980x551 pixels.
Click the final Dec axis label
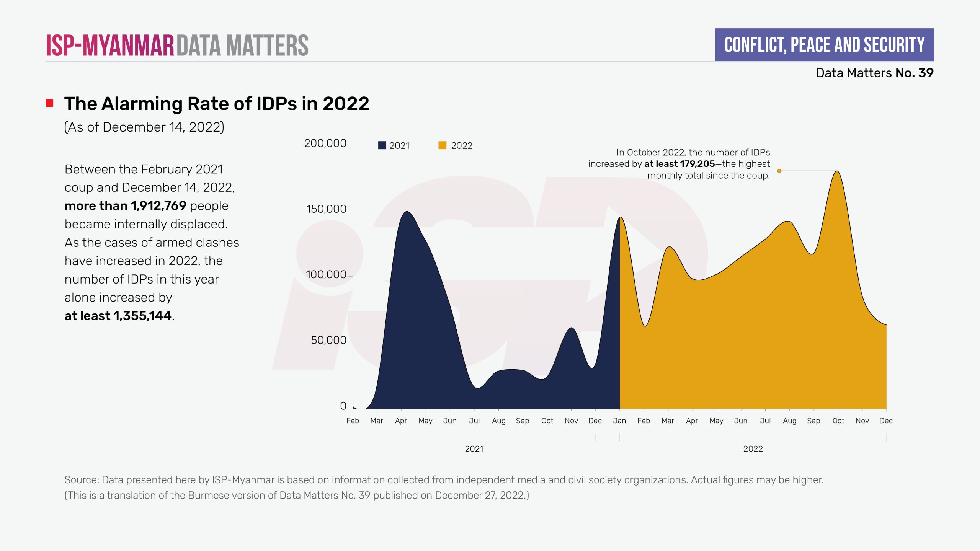click(x=886, y=421)
